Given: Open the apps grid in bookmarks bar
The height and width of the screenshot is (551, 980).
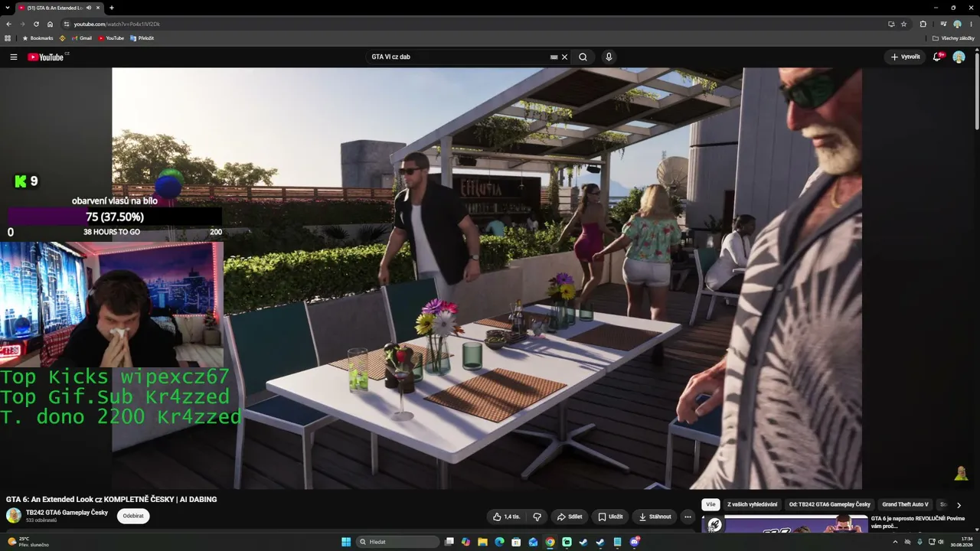Looking at the screenshot, I should tap(8, 38).
